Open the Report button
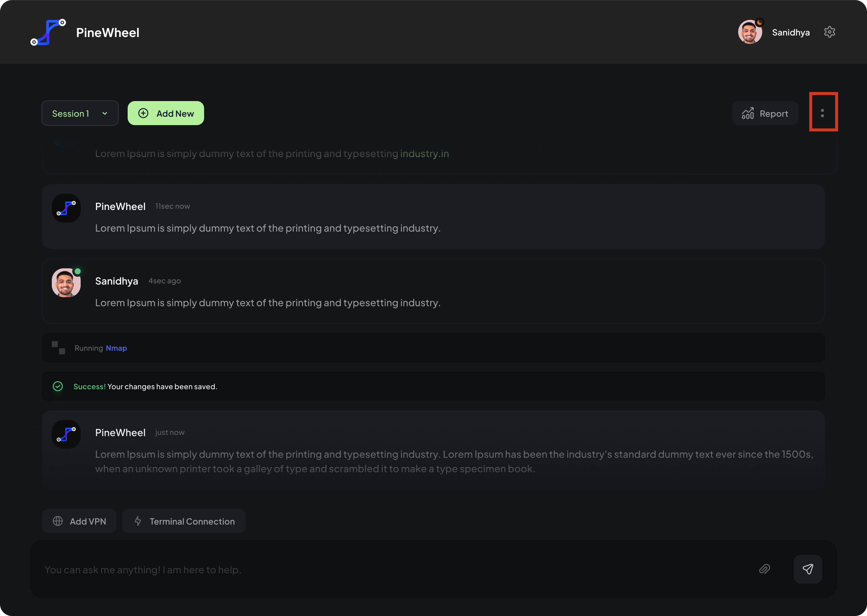The width and height of the screenshot is (867, 616). click(x=765, y=113)
